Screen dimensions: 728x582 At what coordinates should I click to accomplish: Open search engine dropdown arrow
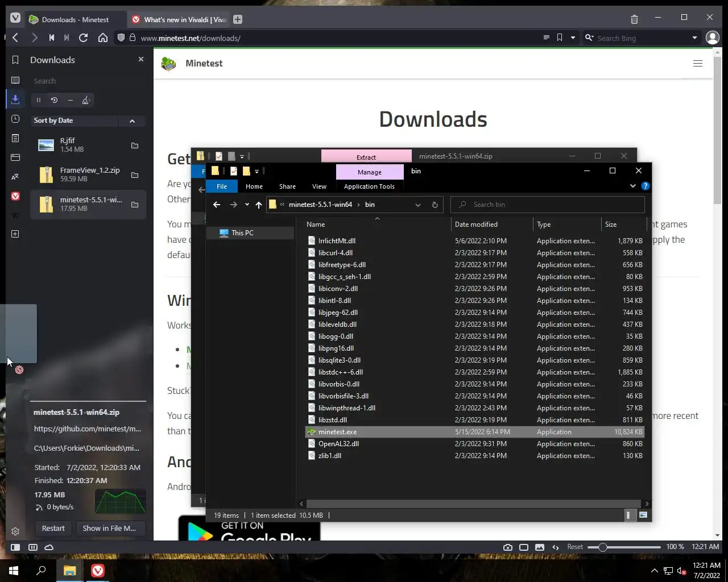(x=694, y=38)
